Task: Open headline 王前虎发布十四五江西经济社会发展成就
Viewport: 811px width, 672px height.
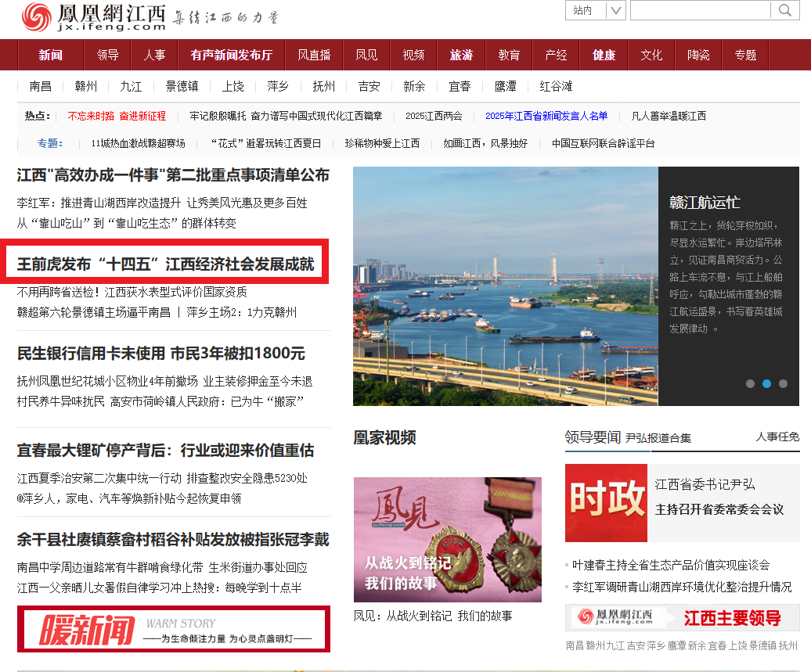Action: (165, 264)
